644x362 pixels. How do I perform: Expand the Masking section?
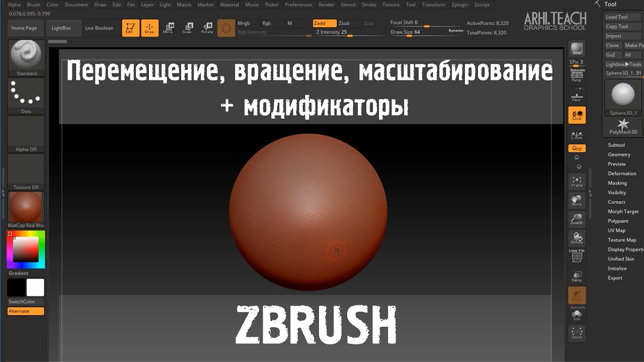pos(617,183)
